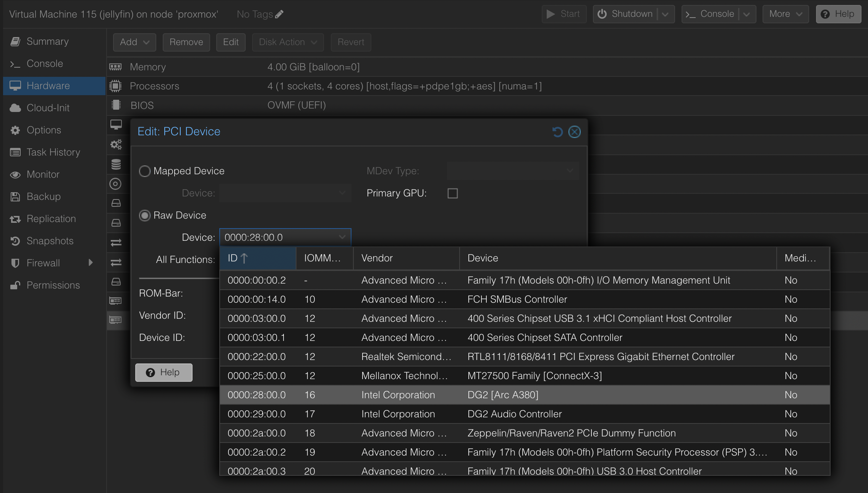Open the More actions menu
The width and height of the screenshot is (868, 493).
point(785,14)
